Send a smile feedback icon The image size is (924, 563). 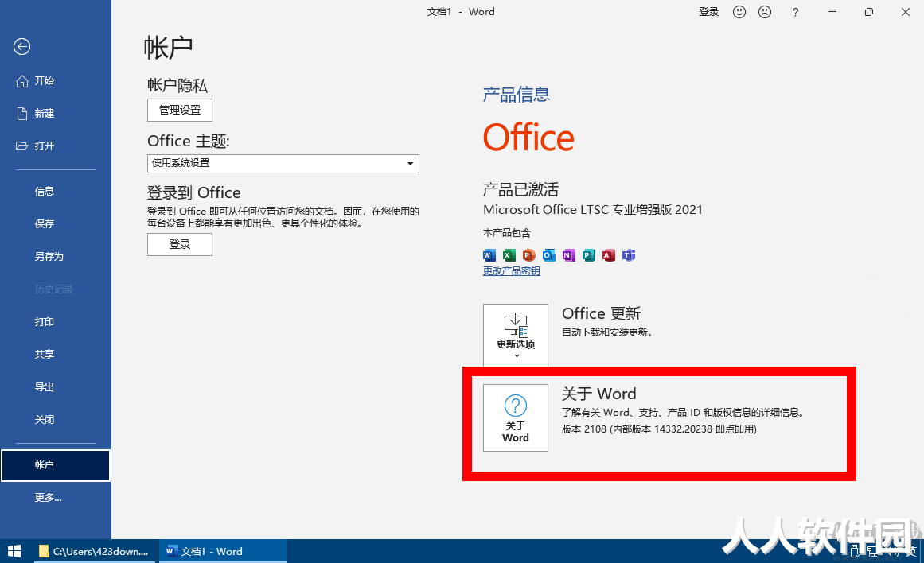point(739,12)
